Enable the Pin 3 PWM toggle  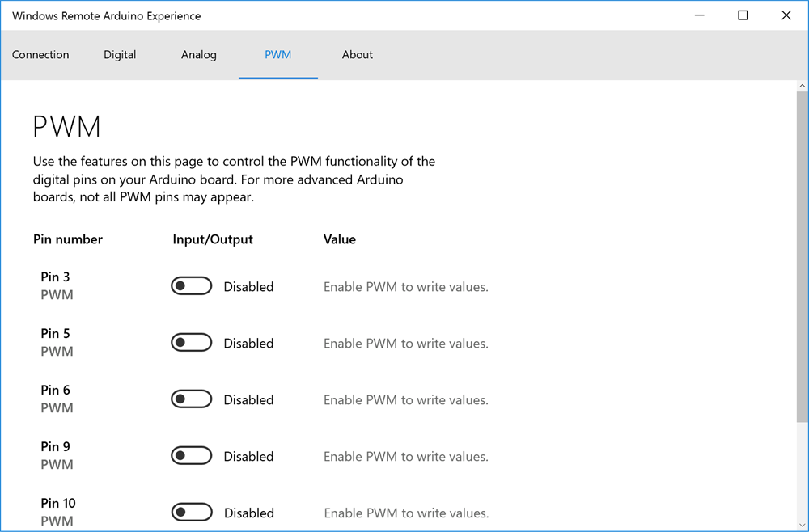tap(191, 286)
